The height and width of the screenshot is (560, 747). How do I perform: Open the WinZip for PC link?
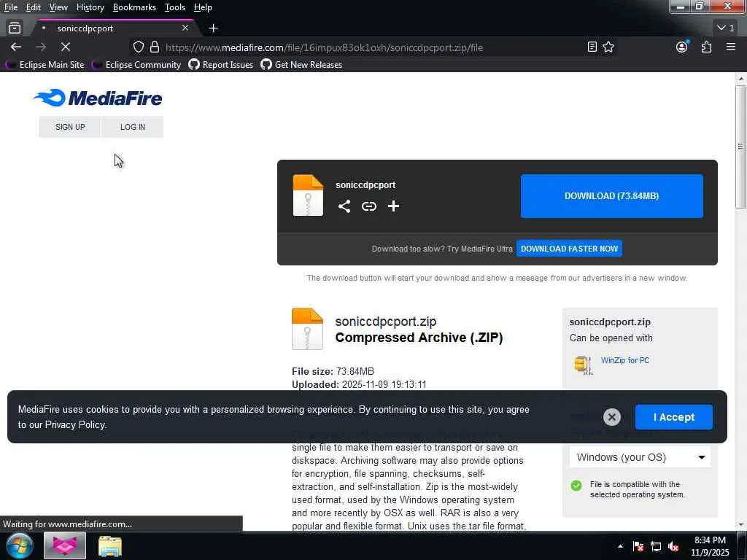coord(625,360)
